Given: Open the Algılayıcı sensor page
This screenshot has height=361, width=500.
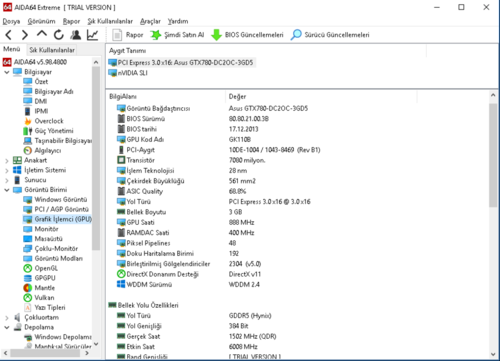Looking at the screenshot, I should 42,151.
